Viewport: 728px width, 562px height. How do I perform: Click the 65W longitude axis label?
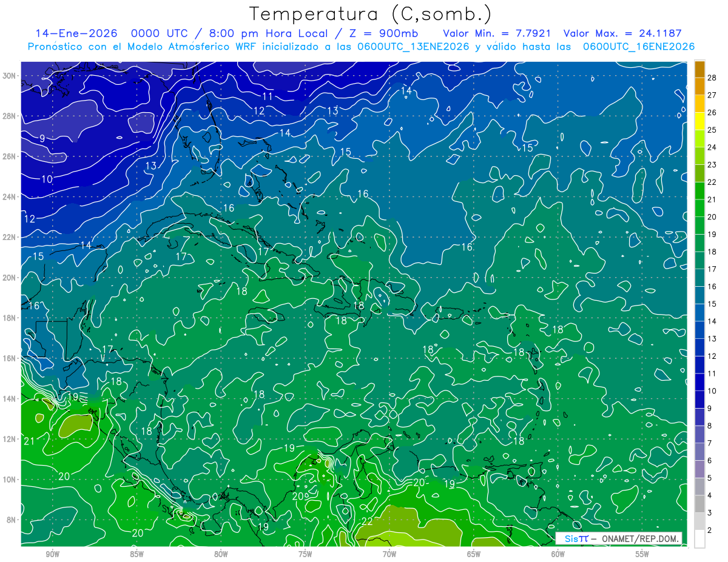coord(474,554)
